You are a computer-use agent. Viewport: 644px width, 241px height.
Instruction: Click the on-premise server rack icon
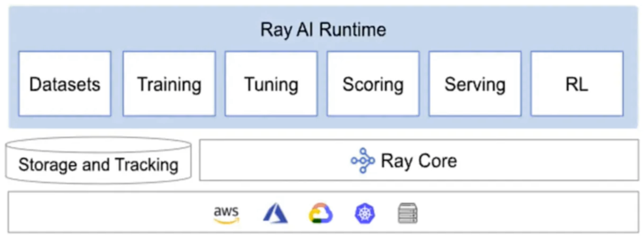pyautogui.click(x=408, y=213)
